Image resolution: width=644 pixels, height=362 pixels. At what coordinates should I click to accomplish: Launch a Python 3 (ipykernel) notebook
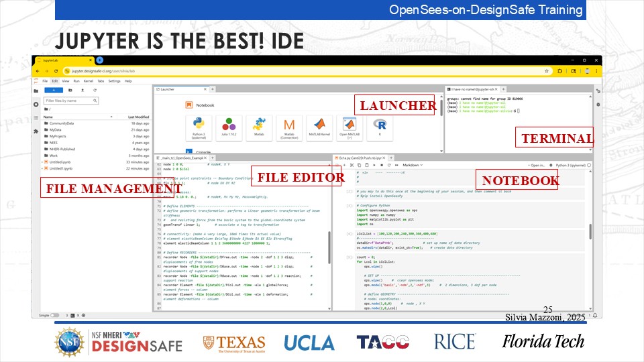pyautogui.click(x=198, y=126)
